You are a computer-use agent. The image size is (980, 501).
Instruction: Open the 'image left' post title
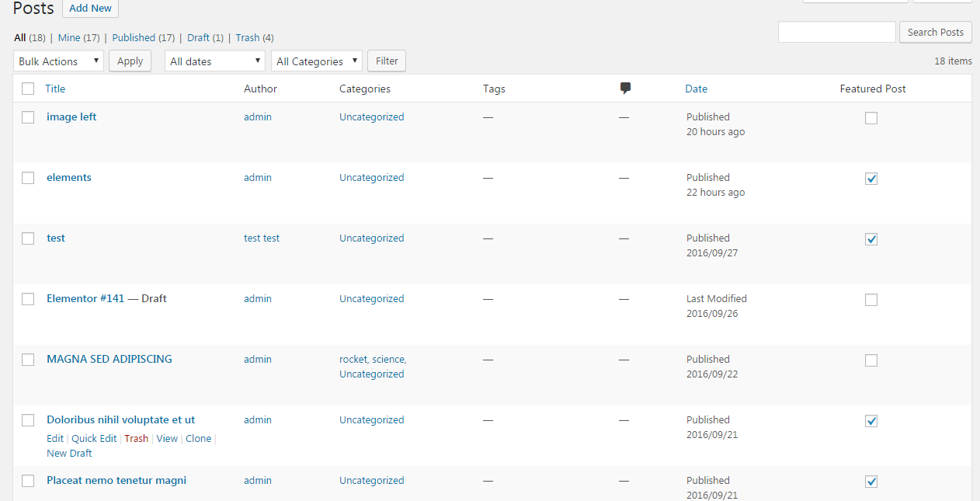click(71, 117)
